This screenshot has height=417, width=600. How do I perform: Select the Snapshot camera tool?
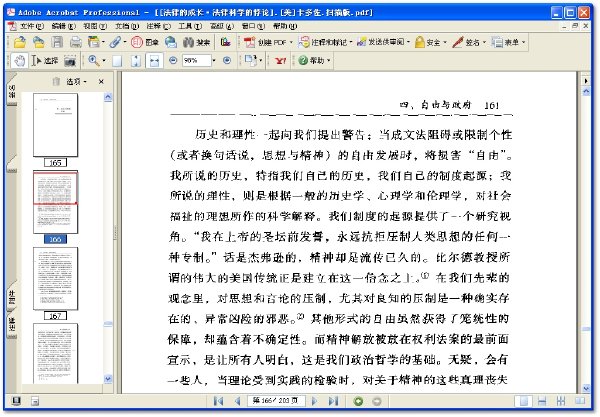coord(70,60)
